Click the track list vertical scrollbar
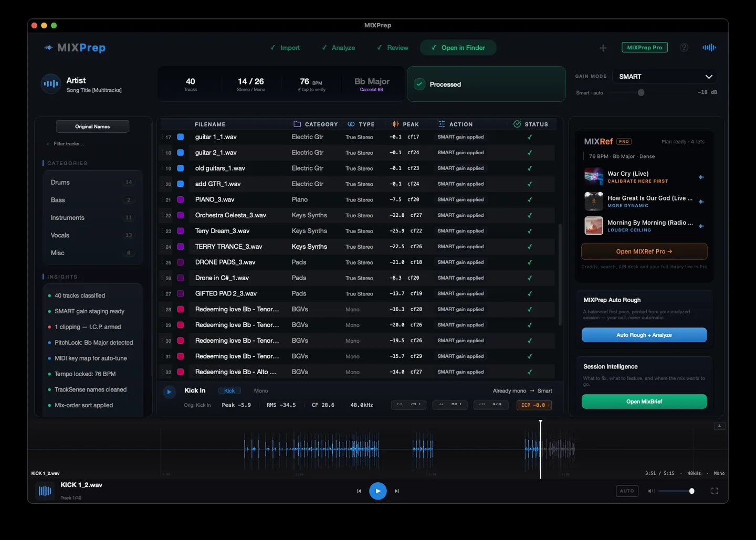This screenshot has width=756, height=540. point(560,275)
